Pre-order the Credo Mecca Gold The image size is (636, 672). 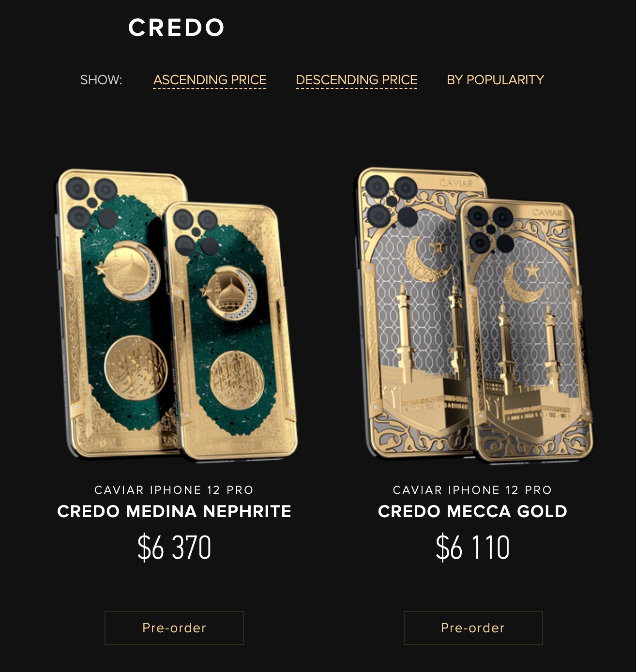473,628
